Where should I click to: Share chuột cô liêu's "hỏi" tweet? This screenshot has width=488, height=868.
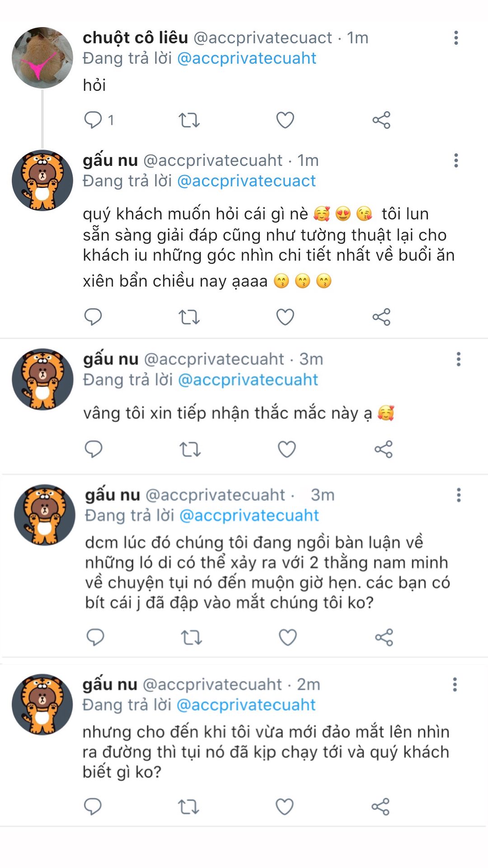381,120
